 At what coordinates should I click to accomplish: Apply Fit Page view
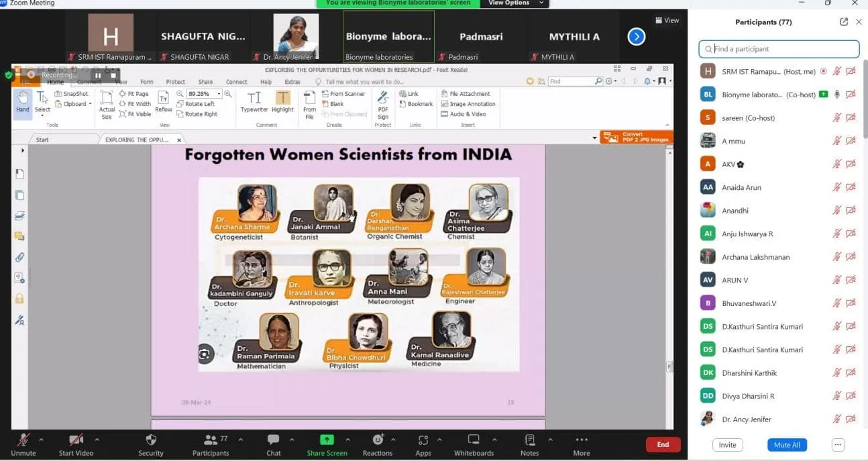pyautogui.click(x=134, y=94)
